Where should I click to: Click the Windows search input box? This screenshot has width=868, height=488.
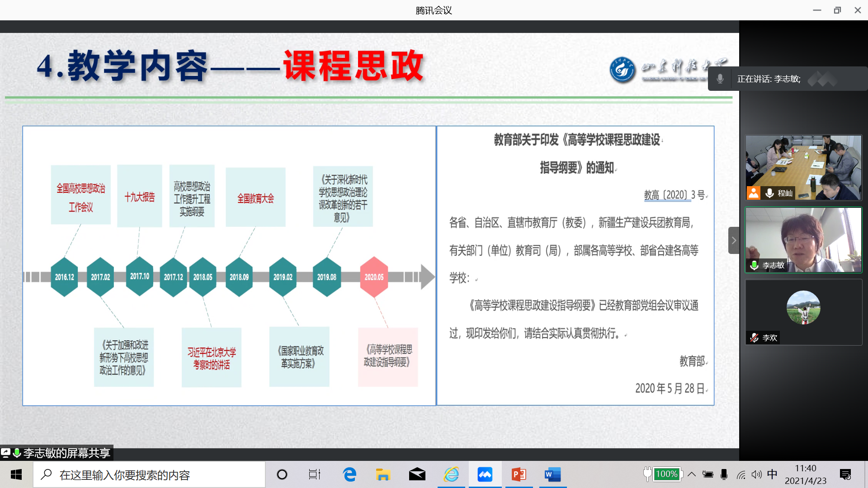[149, 474]
